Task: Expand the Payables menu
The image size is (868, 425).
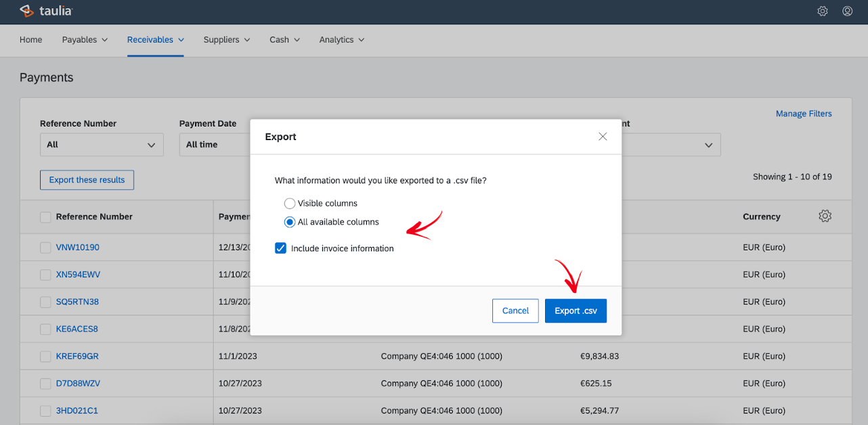Action: click(85, 40)
